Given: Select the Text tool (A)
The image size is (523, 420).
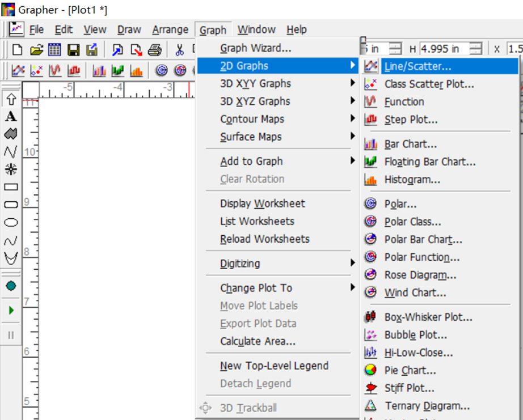Looking at the screenshot, I should pos(11,116).
